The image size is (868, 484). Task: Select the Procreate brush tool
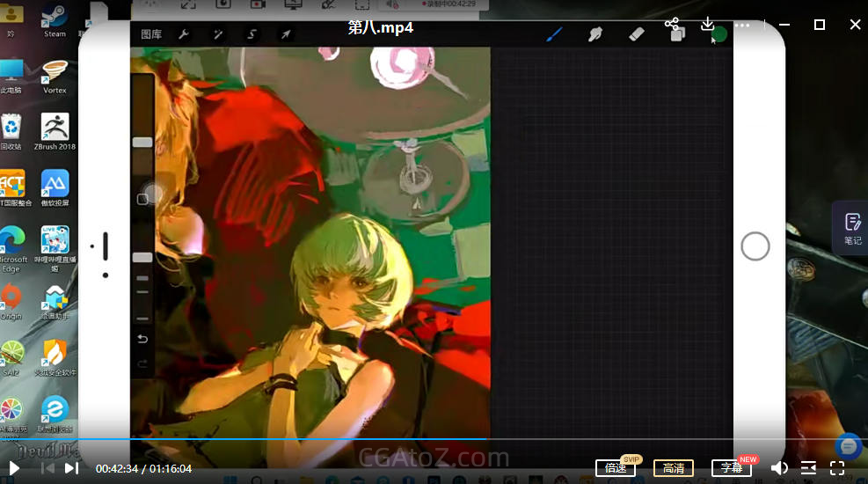(554, 34)
